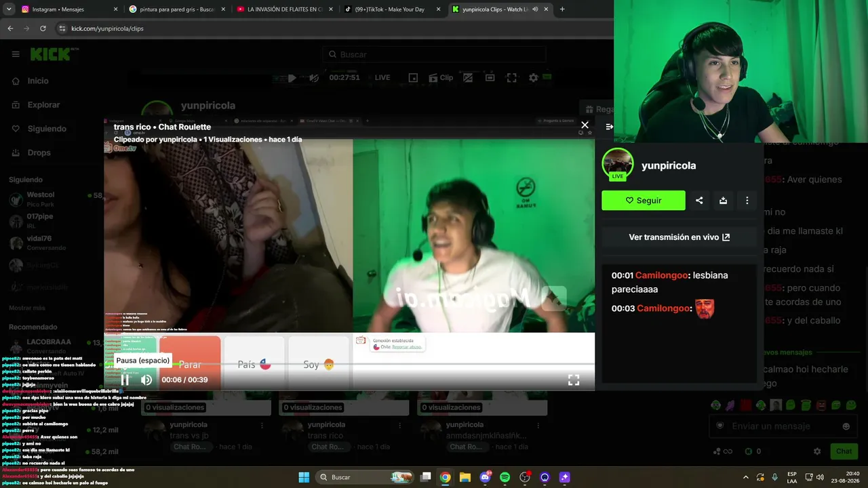Open Explorar in the Kick sidebar

tap(43, 105)
